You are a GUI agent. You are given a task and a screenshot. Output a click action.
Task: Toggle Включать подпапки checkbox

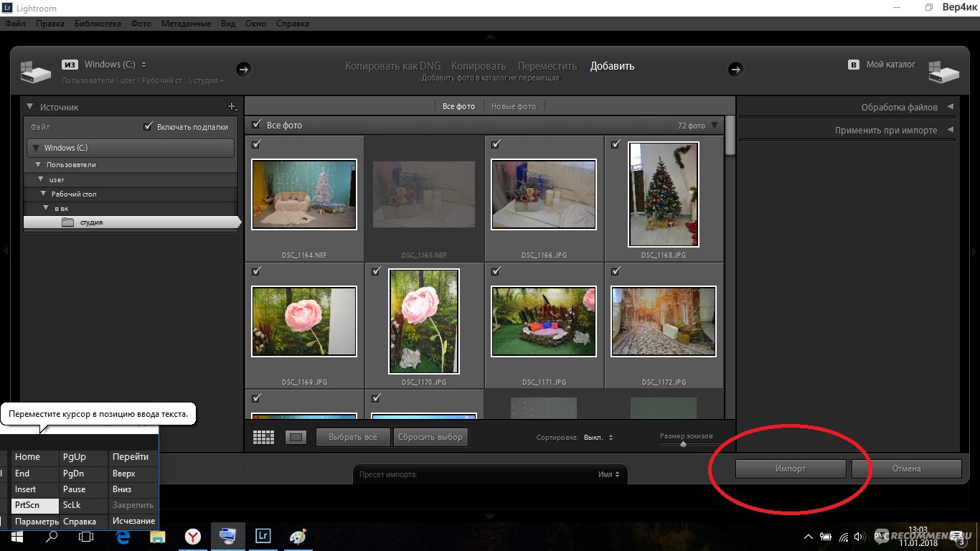click(x=148, y=127)
